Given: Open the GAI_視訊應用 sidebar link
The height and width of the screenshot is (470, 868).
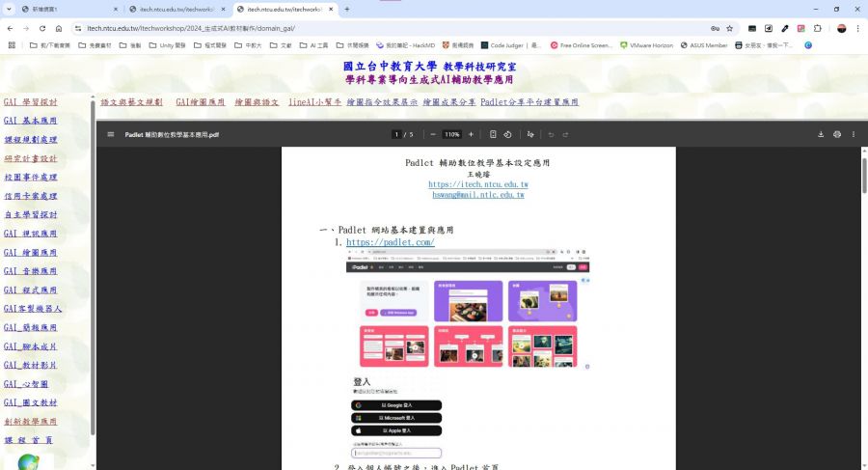Looking at the screenshot, I should point(30,234).
